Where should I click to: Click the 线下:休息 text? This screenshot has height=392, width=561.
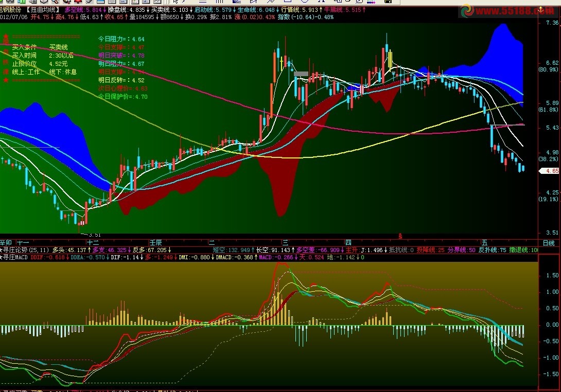63,72
